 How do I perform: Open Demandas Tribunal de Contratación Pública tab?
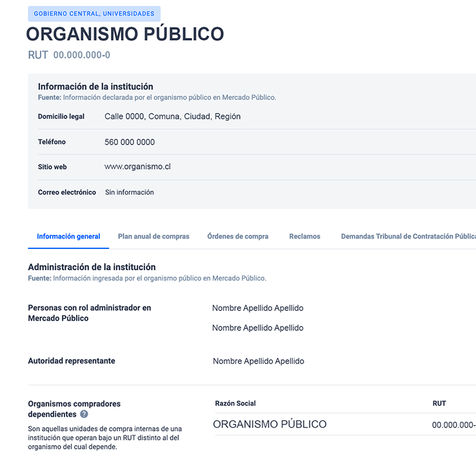[408, 237]
